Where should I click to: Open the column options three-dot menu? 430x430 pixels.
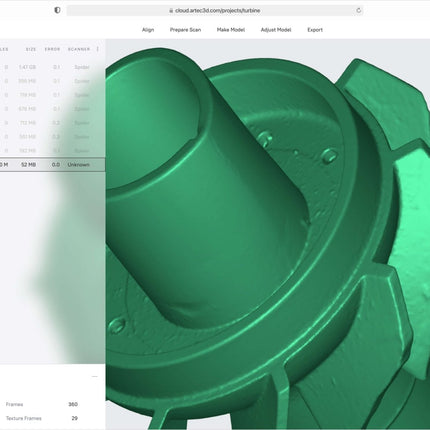click(98, 49)
